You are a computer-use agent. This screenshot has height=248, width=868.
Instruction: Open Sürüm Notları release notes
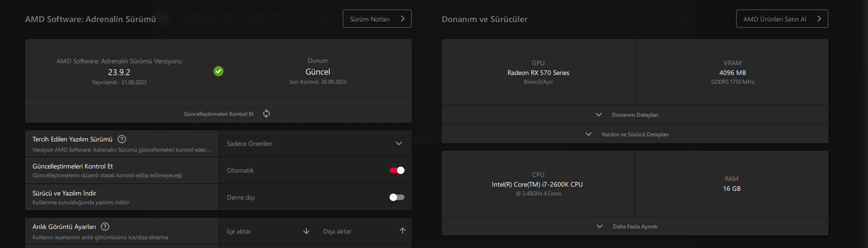click(377, 19)
